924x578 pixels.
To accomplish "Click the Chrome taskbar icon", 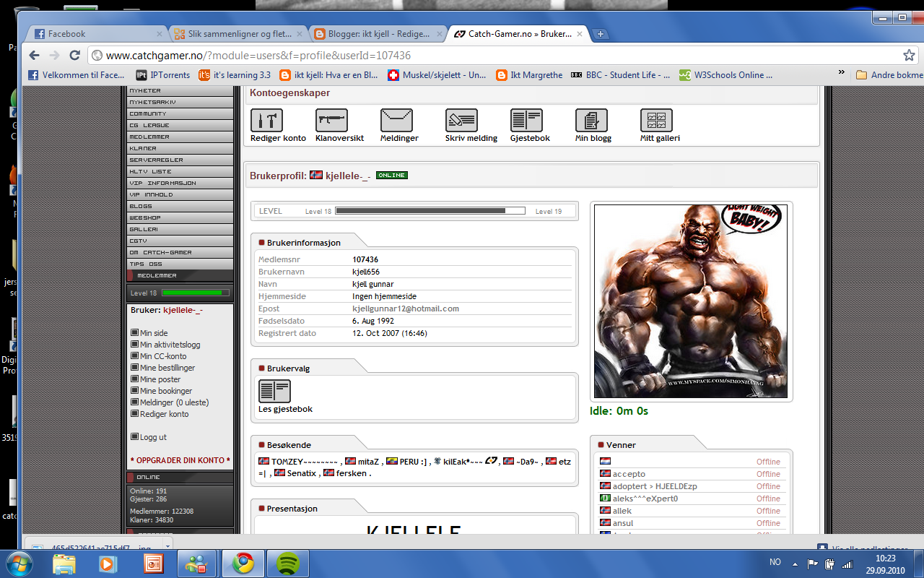I will pos(243,563).
